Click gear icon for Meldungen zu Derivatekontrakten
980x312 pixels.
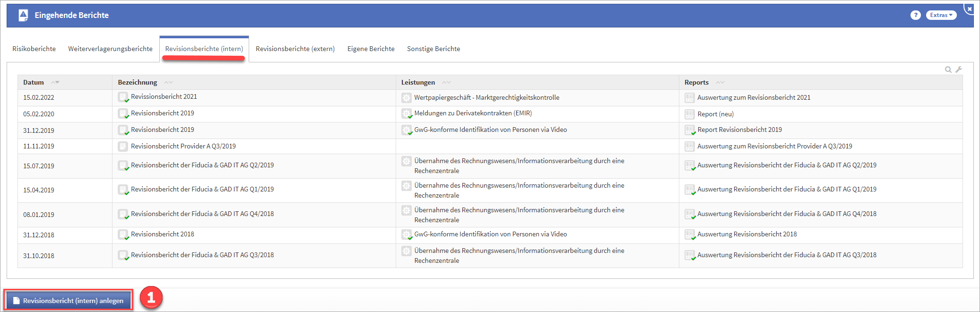[407, 114]
